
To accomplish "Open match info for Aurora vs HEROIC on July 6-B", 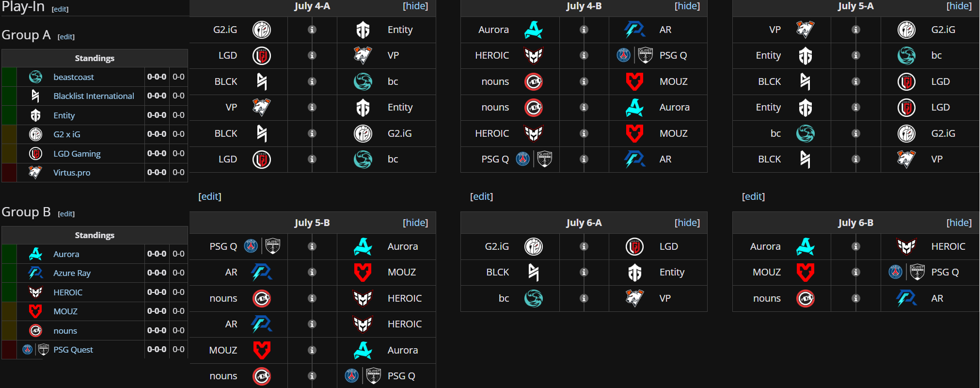I will pyautogui.click(x=856, y=246).
